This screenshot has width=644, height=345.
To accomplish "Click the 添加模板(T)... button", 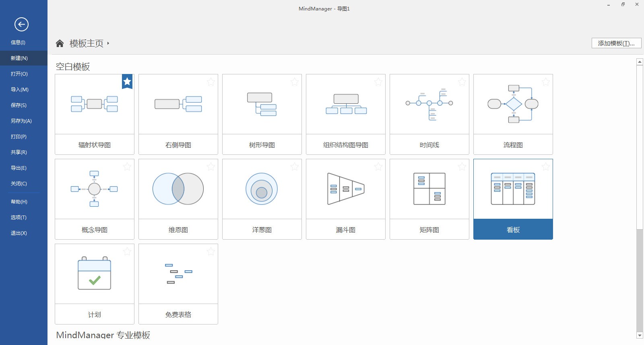I will click(616, 43).
